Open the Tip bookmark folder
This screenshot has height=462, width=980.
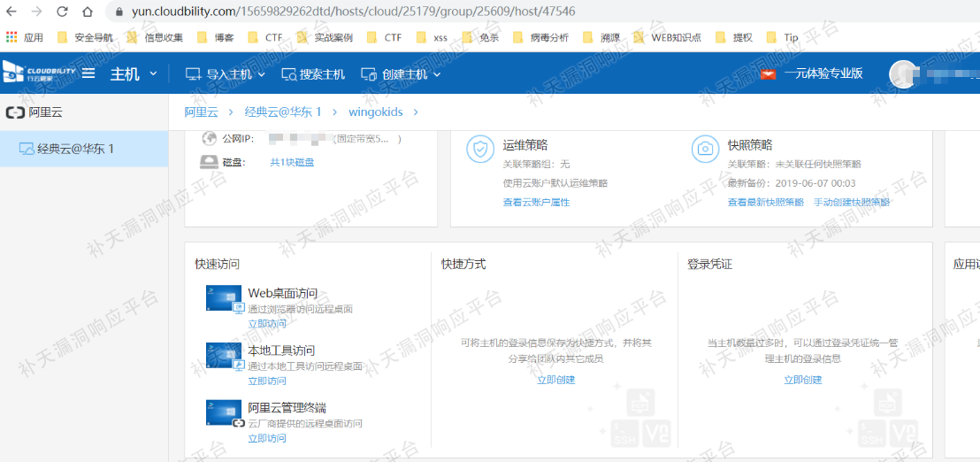pyautogui.click(x=782, y=37)
